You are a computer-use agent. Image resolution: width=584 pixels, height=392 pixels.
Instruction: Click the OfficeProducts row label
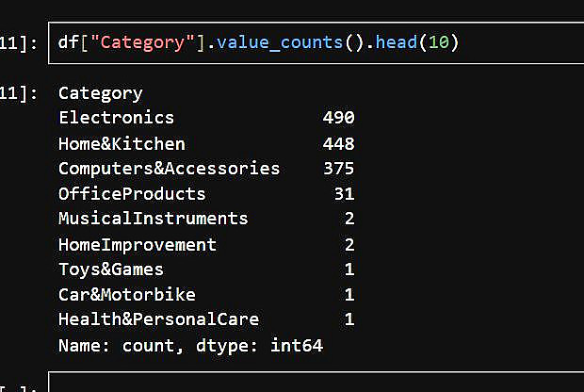131,194
